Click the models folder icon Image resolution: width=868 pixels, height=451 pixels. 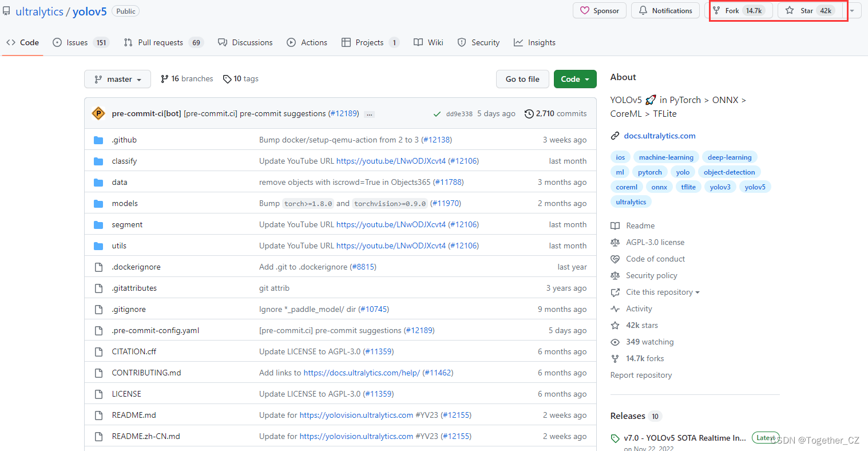[98, 204]
